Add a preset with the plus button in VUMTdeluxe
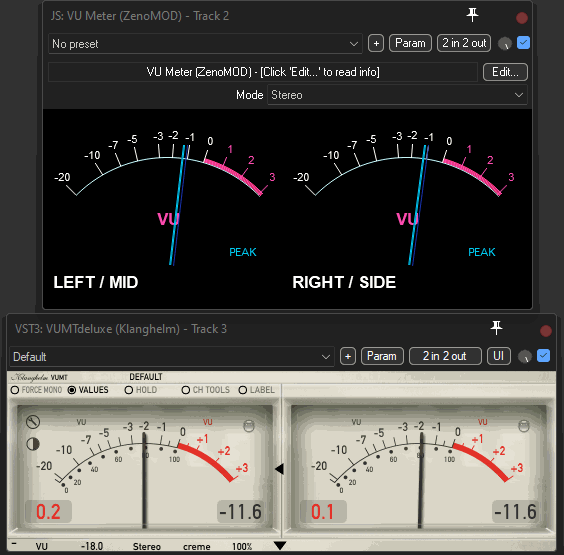Image resolution: width=564 pixels, height=555 pixels. point(348,356)
